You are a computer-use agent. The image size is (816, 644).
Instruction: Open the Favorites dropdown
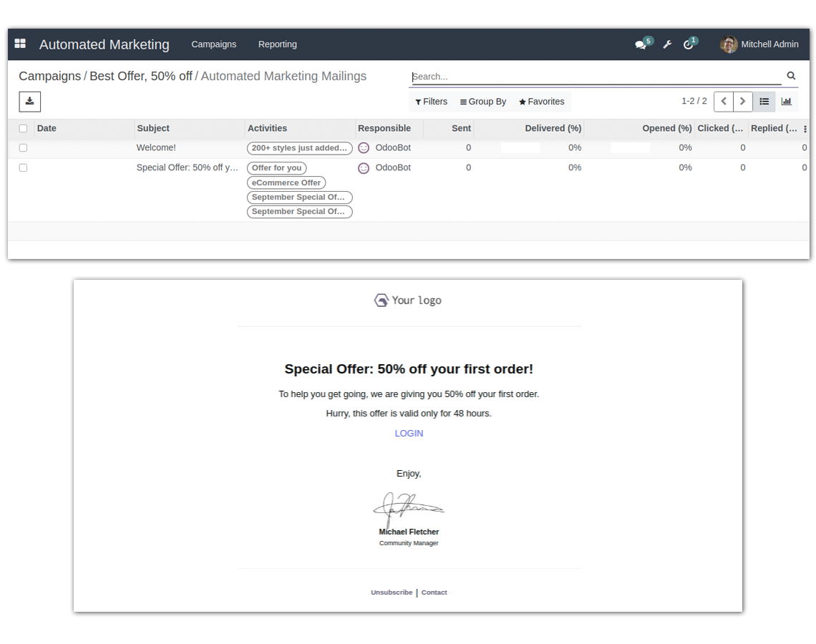(x=542, y=102)
